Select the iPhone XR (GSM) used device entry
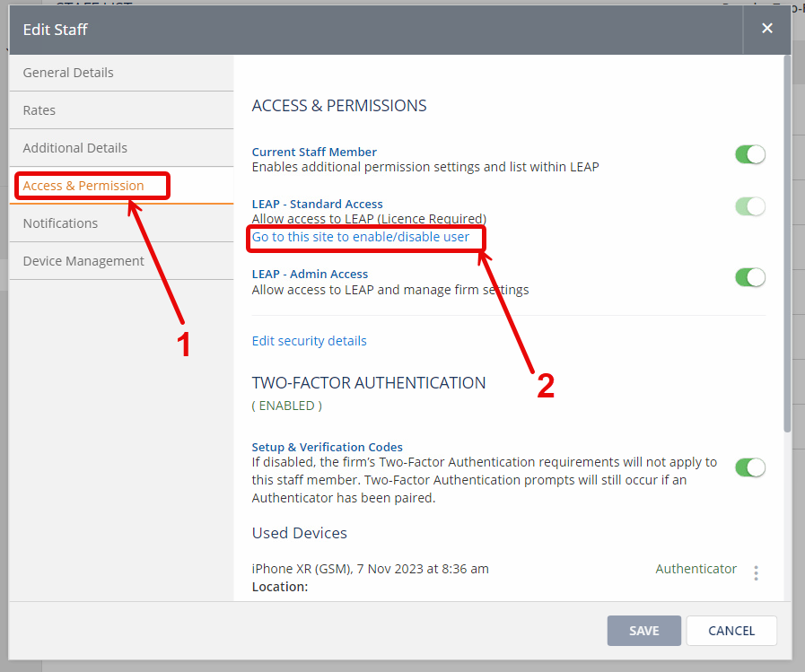805x672 pixels. [x=370, y=569]
